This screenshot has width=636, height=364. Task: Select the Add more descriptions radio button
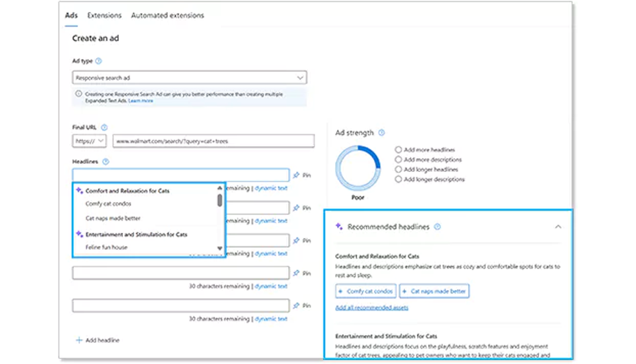point(397,160)
